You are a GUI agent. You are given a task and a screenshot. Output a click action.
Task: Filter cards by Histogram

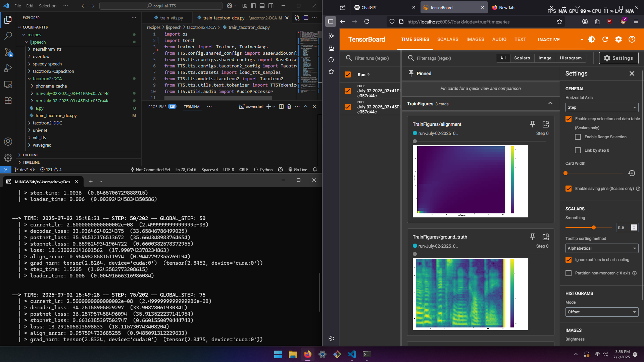[x=571, y=58]
